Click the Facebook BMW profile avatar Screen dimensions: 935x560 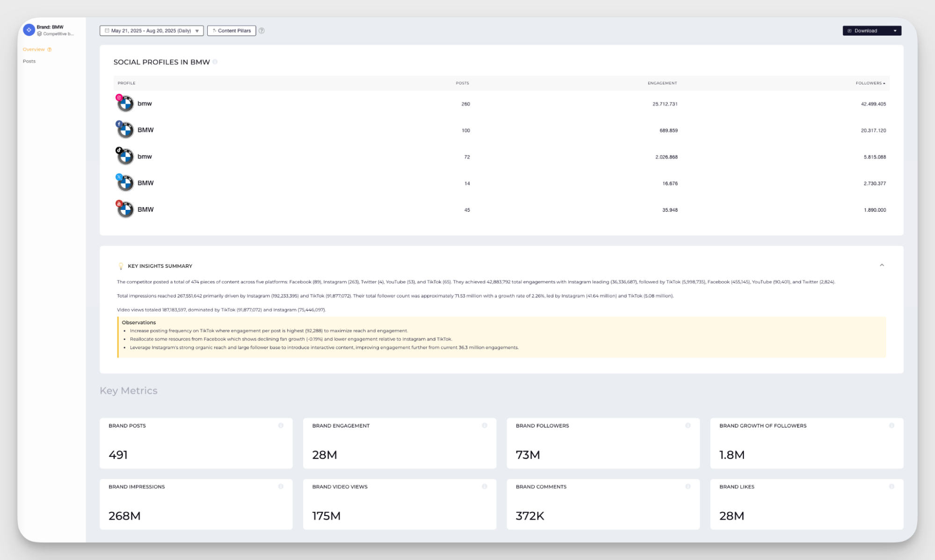point(125,130)
